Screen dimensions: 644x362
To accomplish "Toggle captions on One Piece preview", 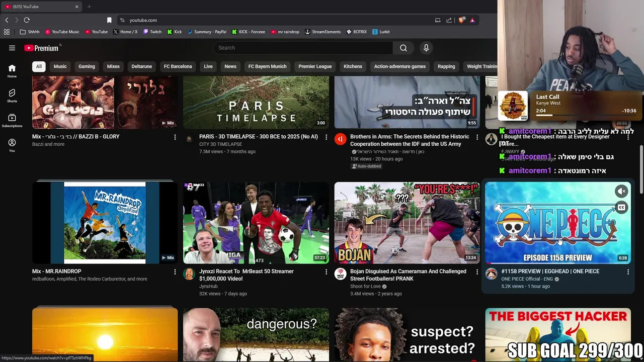I will tap(622, 208).
